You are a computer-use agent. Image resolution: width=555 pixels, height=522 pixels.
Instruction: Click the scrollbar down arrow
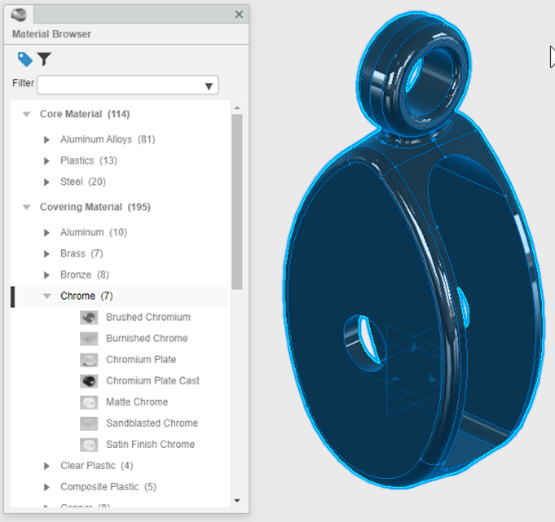[x=237, y=501]
